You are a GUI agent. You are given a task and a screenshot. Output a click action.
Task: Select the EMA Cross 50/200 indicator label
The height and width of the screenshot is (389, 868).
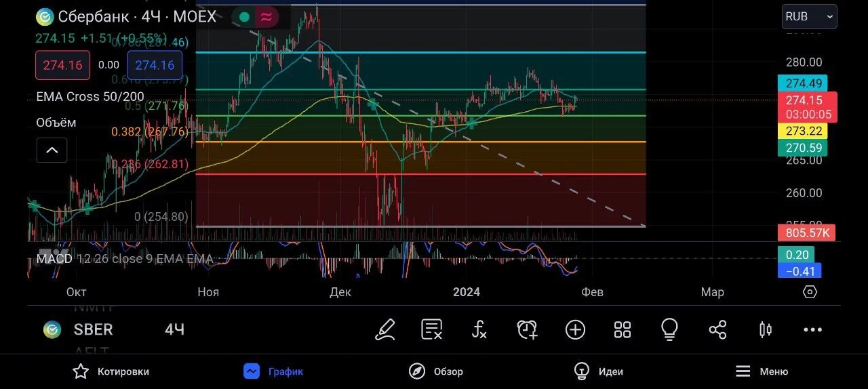pos(90,97)
